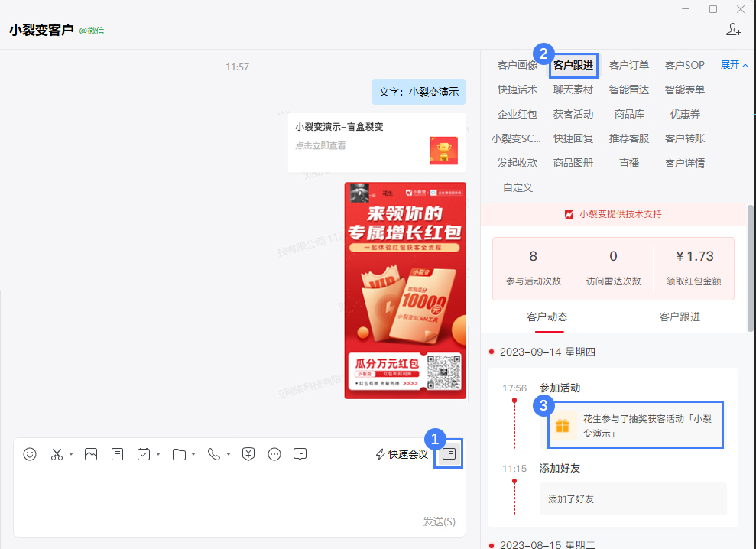
Task: Select the emoji icon in the chat toolbar
Action: pyautogui.click(x=30, y=453)
